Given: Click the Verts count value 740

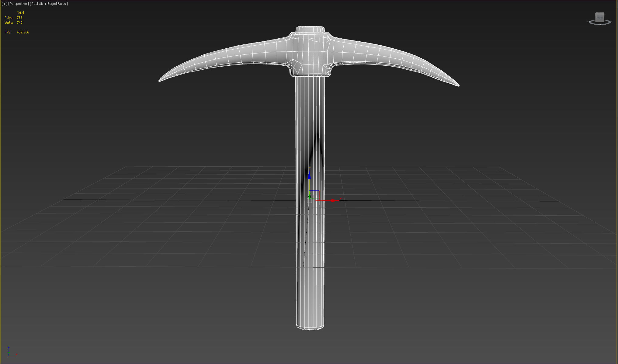Looking at the screenshot, I should tap(19, 23).
